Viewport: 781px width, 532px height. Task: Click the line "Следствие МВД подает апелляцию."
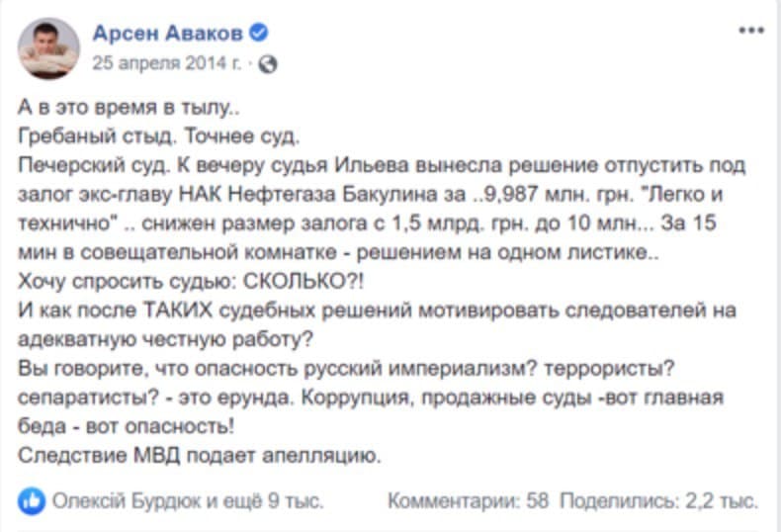coord(199,455)
